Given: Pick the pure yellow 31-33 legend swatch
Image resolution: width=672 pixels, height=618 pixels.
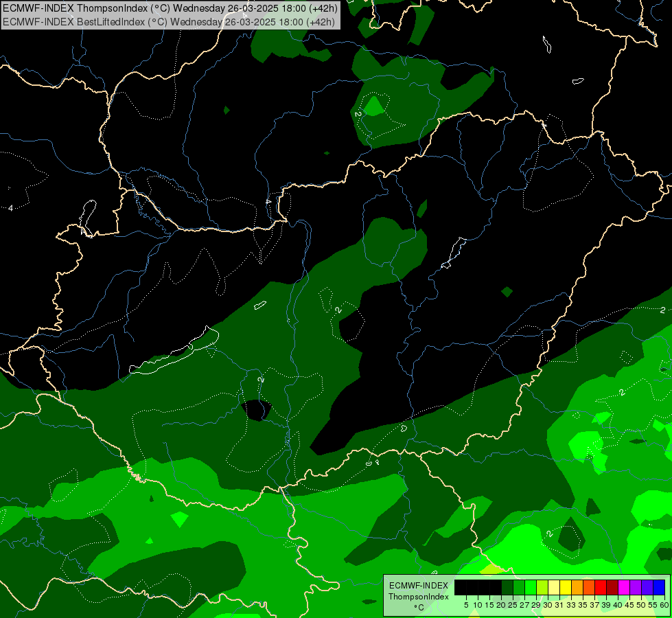Looking at the screenshot, I should click(x=566, y=587).
